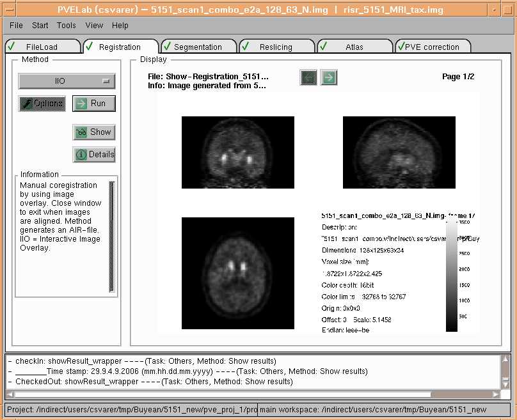517x420 pixels.
Task: Open the Help menu
Action: 120,26
